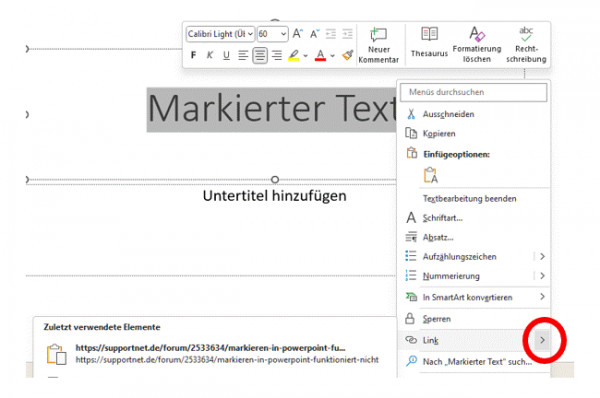Expand Nummerierung submenu arrow

(542, 276)
